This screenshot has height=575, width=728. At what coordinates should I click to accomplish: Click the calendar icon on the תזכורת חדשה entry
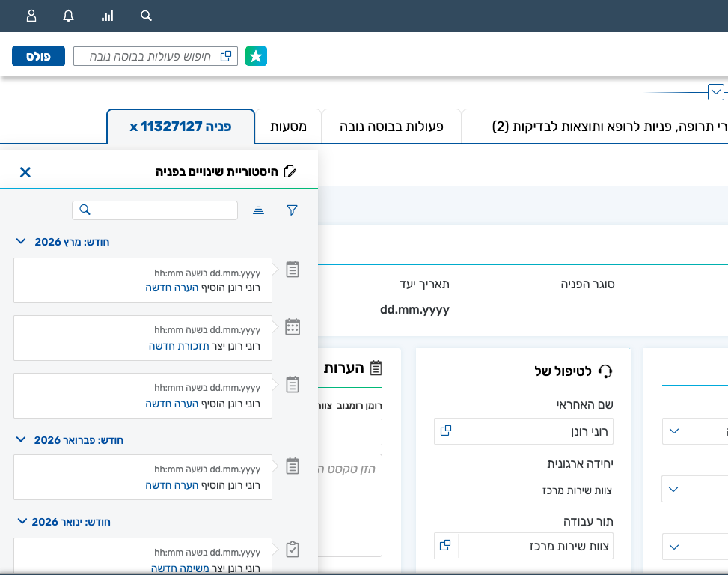point(292,326)
